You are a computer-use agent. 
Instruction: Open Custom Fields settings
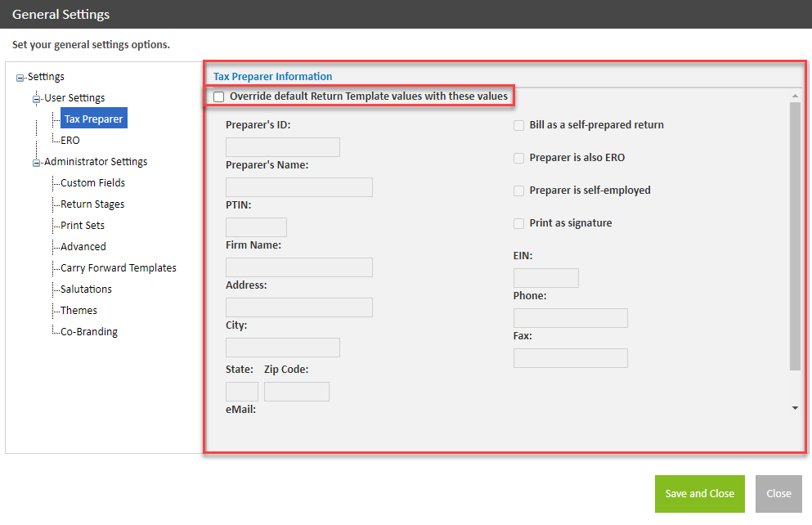pyautogui.click(x=92, y=183)
